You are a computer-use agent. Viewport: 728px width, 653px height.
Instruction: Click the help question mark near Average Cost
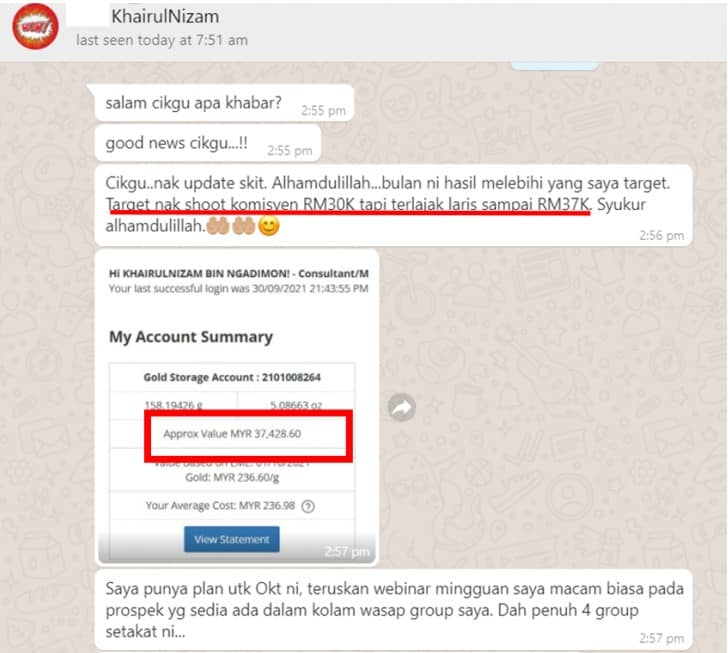pos(308,506)
